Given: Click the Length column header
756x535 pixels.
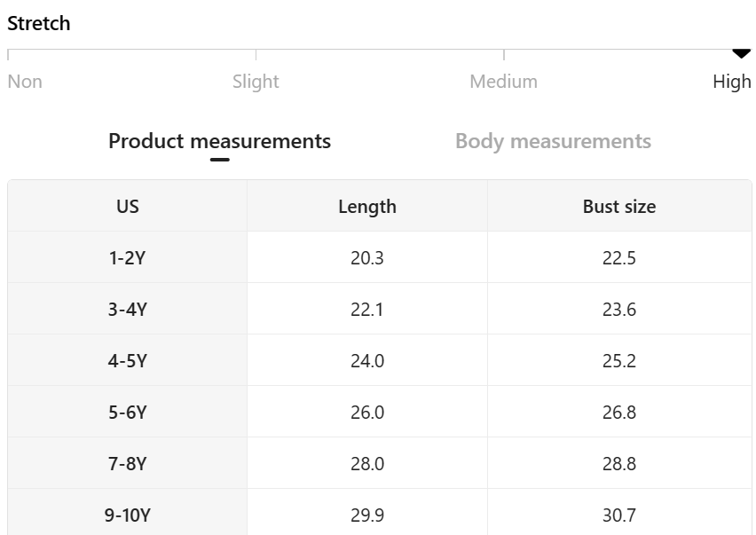Looking at the screenshot, I should 367,207.
